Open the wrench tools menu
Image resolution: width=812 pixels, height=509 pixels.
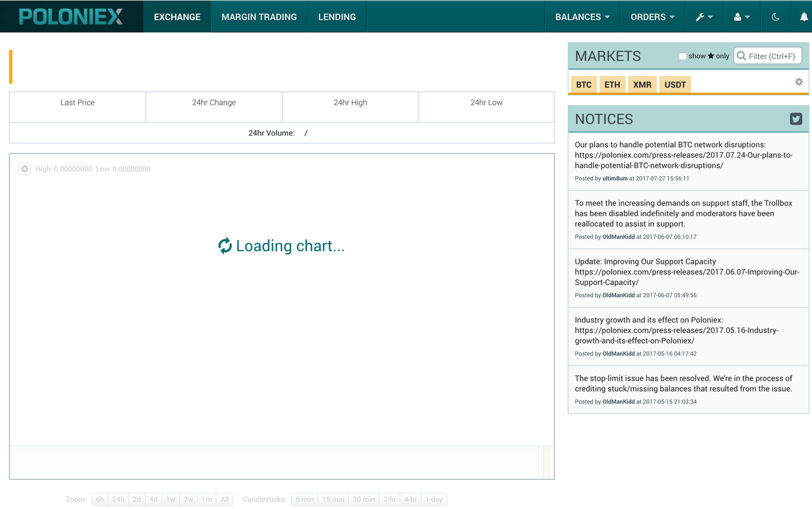704,17
